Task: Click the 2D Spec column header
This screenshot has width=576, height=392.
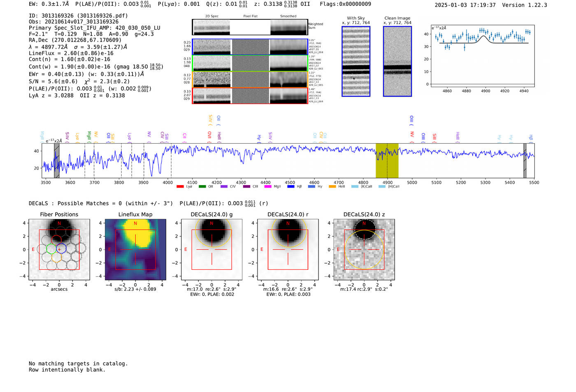Action: click(212, 16)
